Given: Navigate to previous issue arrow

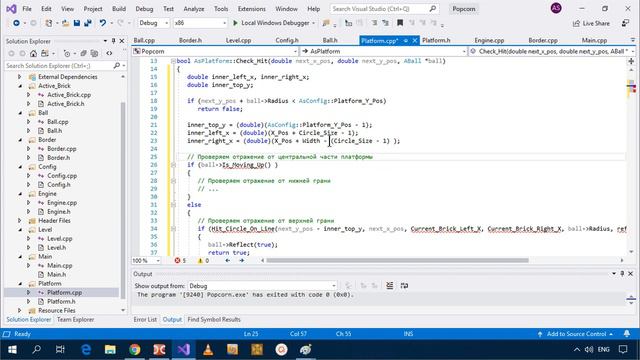Looking at the screenshot, I should tap(227, 260).
